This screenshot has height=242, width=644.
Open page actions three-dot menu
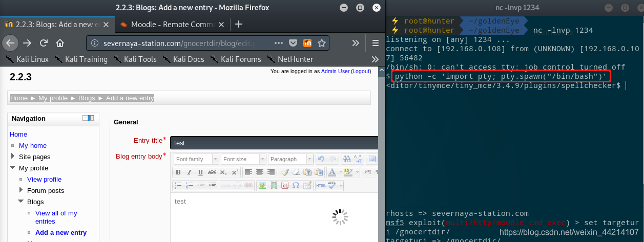pos(279,43)
